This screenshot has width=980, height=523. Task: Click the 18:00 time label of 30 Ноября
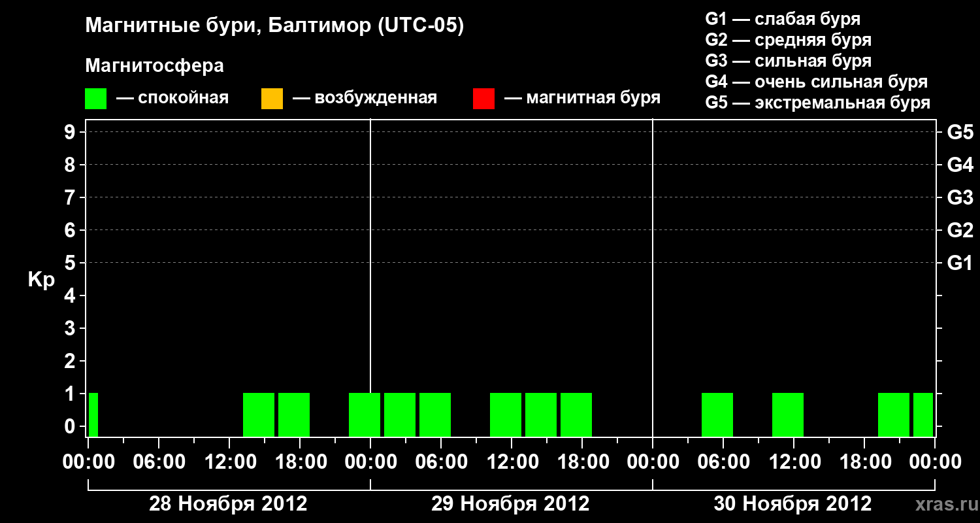(864, 462)
